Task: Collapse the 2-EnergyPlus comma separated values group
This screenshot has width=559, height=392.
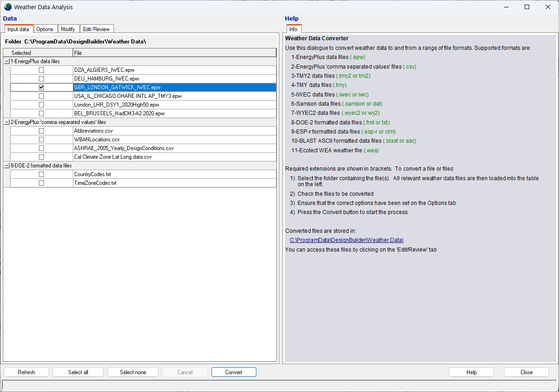Action: pos(7,122)
